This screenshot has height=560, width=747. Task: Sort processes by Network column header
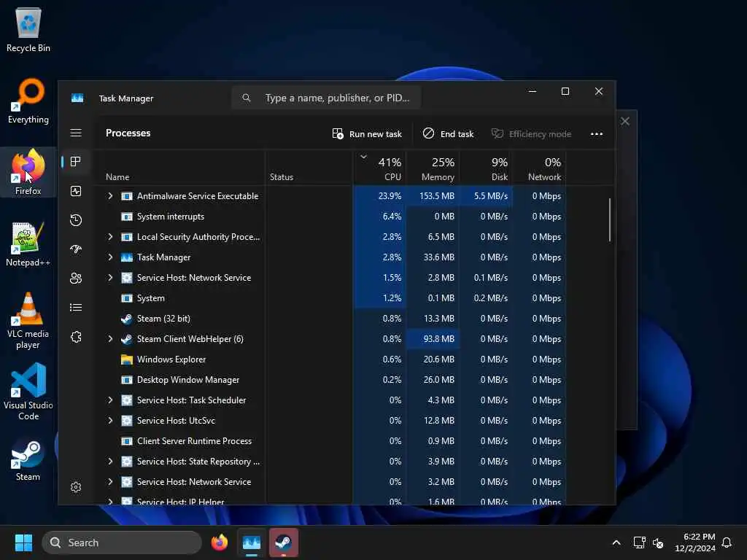pyautogui.click(x=540, y=168)
